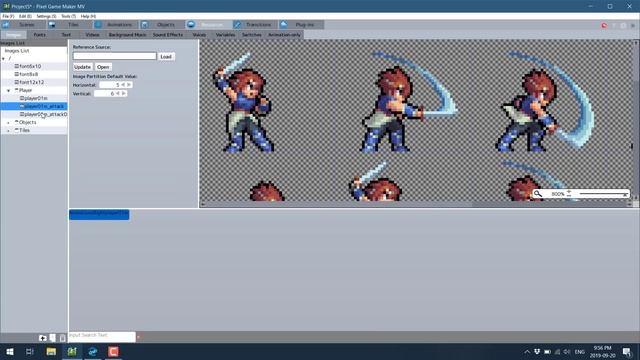This screenshot has height=360, width=640.
Task: Open the Animations section tab
Action: point(116,24)
